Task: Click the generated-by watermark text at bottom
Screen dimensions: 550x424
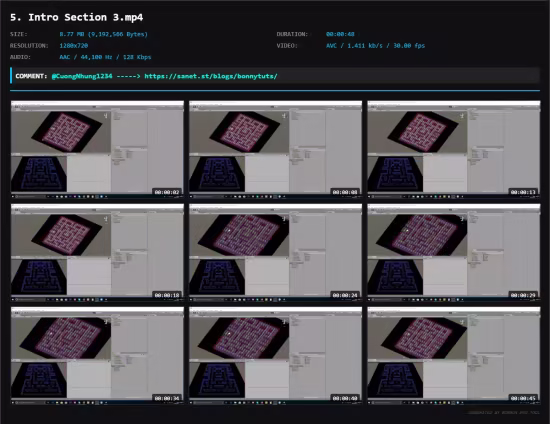Action: coord(504,413)
